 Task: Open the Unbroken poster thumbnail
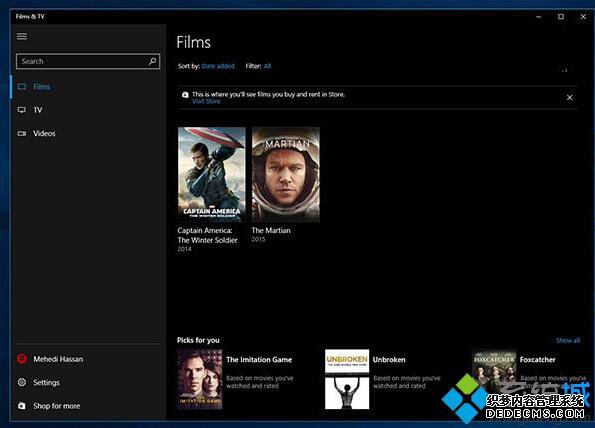[347, 379]
